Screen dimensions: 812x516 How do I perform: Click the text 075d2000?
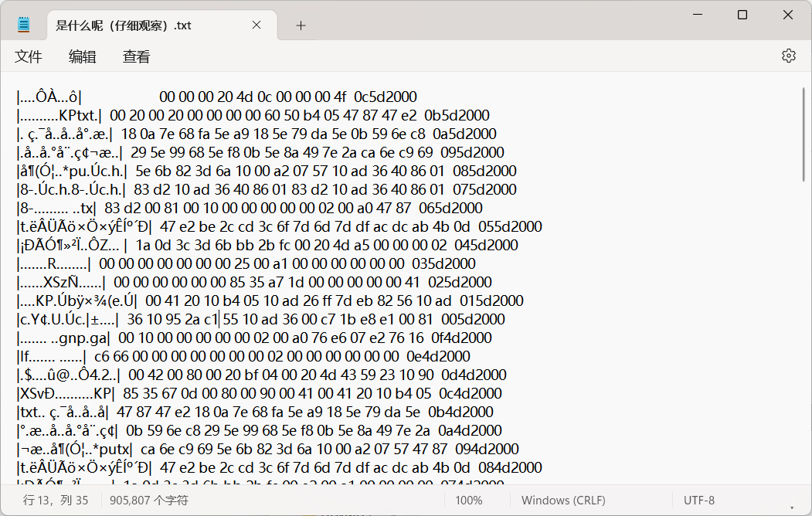pos(484,189)
